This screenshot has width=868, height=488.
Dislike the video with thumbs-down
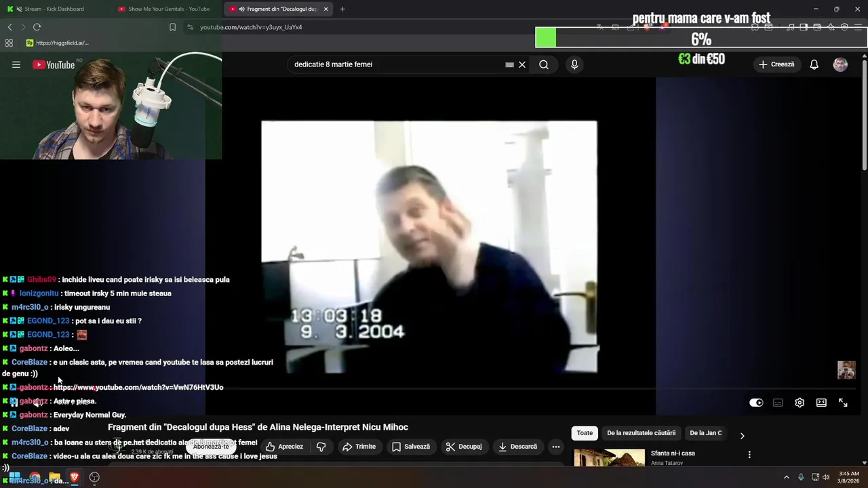(x=321, y=447)
